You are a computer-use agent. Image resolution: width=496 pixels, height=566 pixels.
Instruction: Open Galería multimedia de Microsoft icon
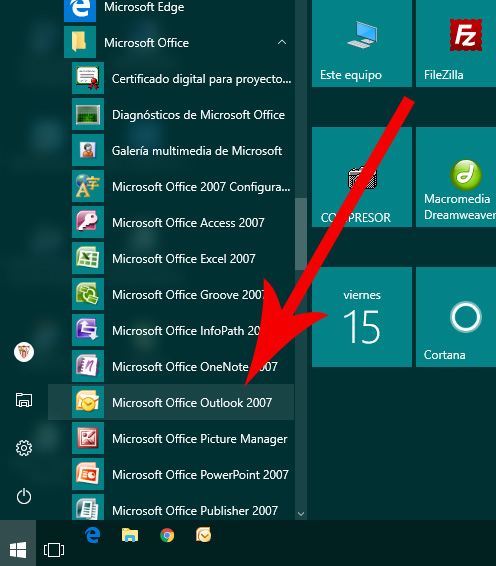click(88, 150)
